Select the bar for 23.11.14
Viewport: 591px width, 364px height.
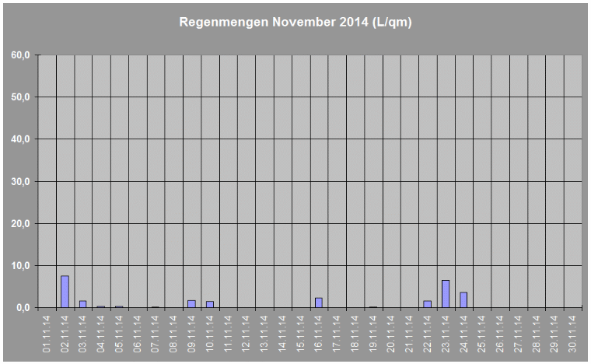[x=446, y=294]
